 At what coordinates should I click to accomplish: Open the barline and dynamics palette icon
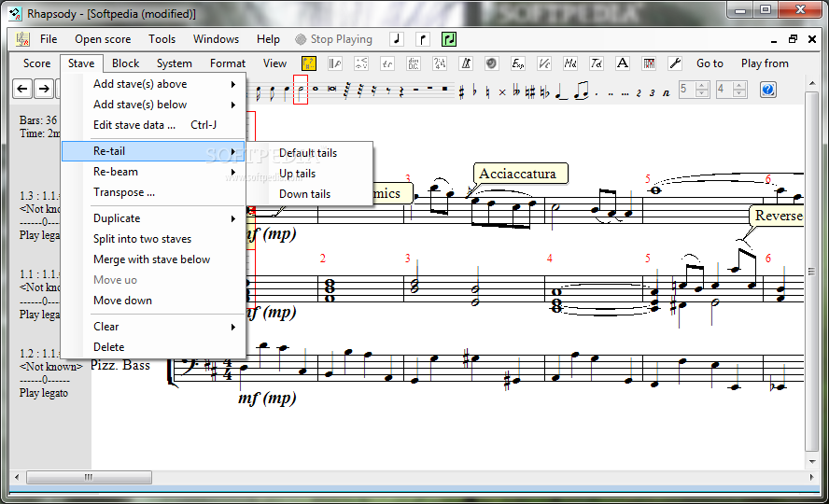(334, 63)
